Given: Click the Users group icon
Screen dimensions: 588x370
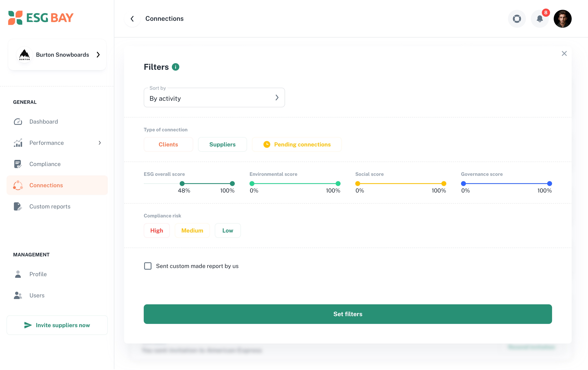Looking at the screenshot, I should (18, 296).
